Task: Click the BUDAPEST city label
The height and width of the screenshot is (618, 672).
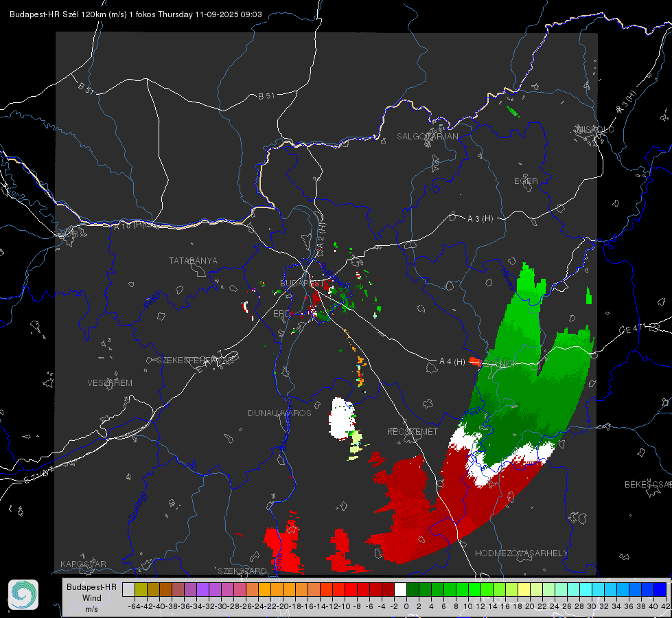Action: (x=302, y=283)
